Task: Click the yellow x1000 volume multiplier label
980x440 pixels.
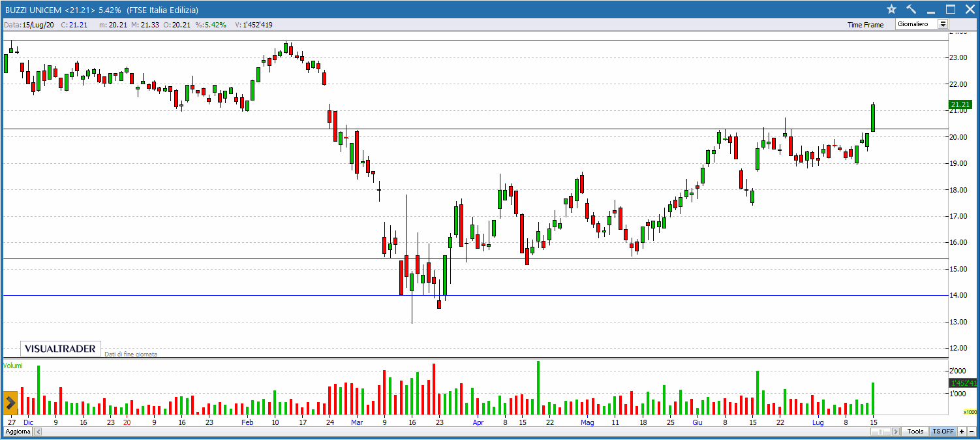Action: (x=970, y=412)
